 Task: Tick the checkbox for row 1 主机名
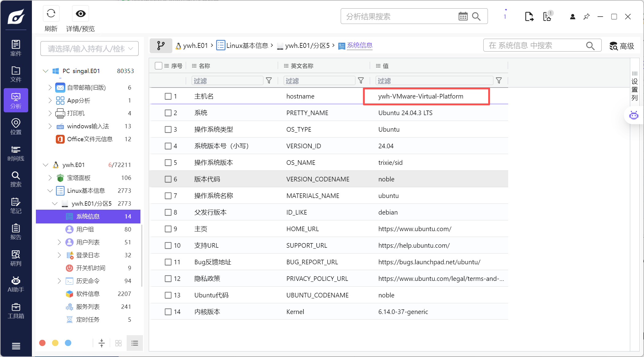pyautogui.click(x=168, y=96)
